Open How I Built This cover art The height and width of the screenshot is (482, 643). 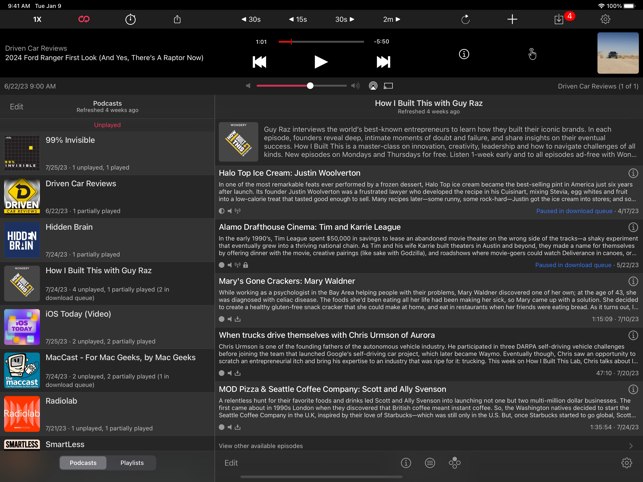(238, 142)
